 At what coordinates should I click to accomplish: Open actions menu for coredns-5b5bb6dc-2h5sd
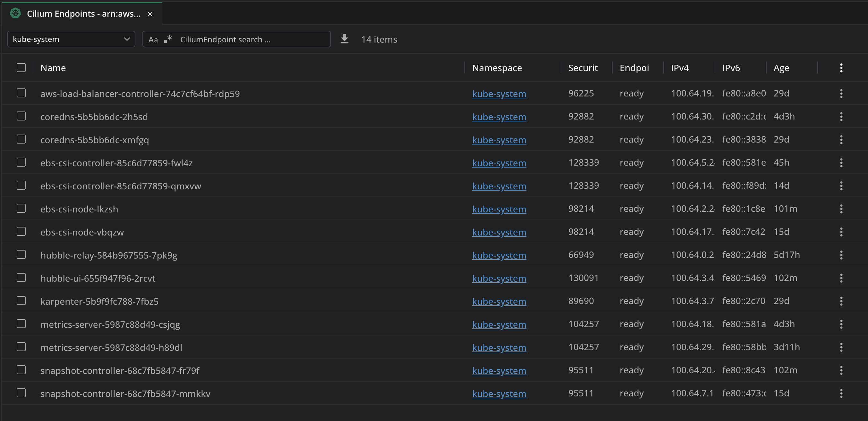point(841,117)
